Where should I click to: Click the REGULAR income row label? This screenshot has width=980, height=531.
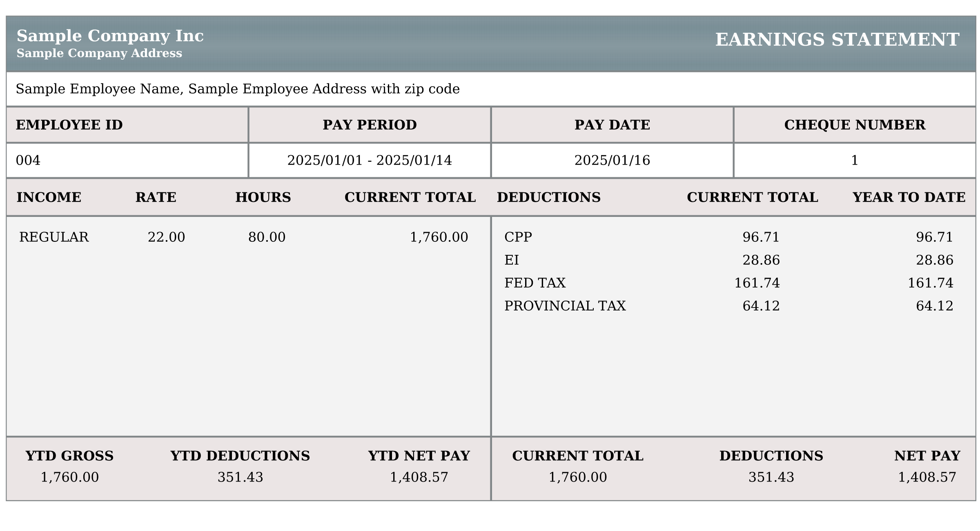point(54,237)
